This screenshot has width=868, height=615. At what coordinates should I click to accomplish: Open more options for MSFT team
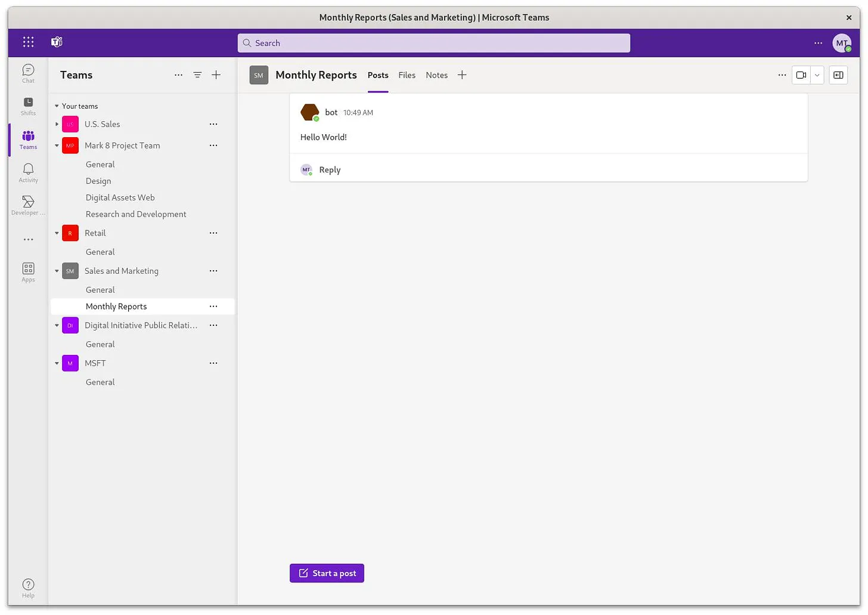pos(213,363)
